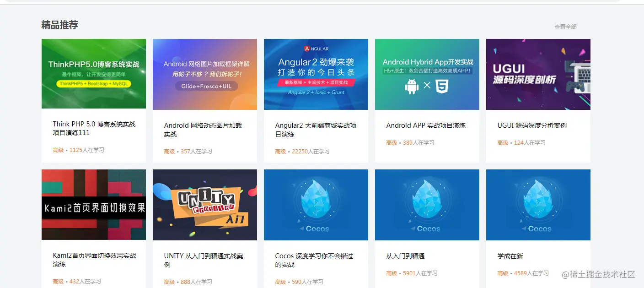Viewport: 644px width, 288px height.
Task: Click title UNITY 从入门到精通实战案例
Action: pos(204,260)
